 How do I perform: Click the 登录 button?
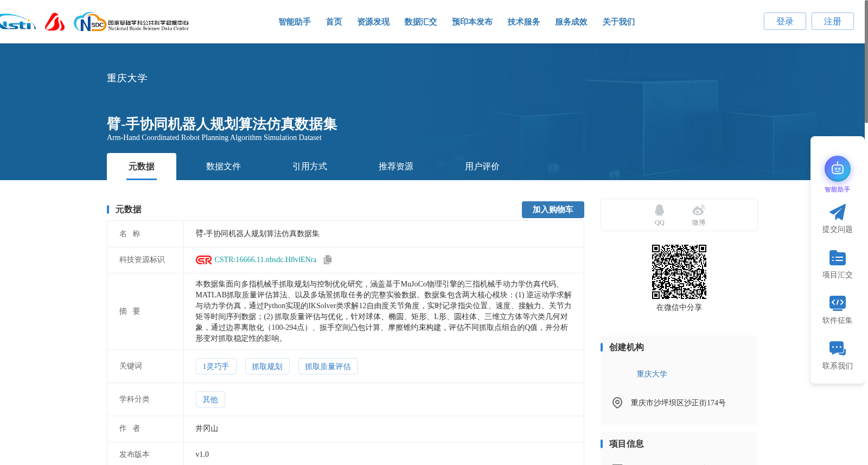point(785,21)
